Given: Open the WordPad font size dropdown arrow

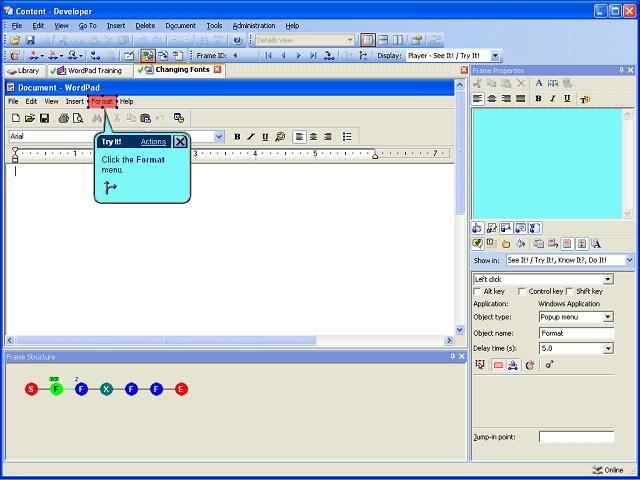Looking at the screenshot, I should 219,137.
